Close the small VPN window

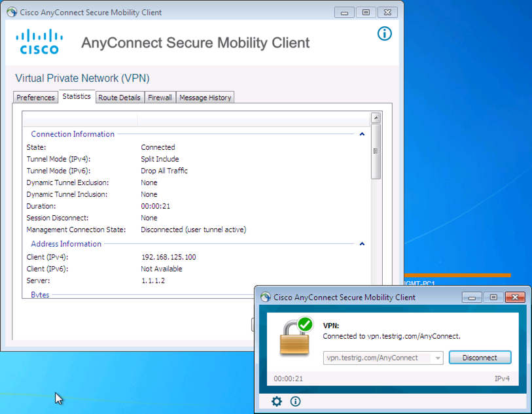(515, 298)
